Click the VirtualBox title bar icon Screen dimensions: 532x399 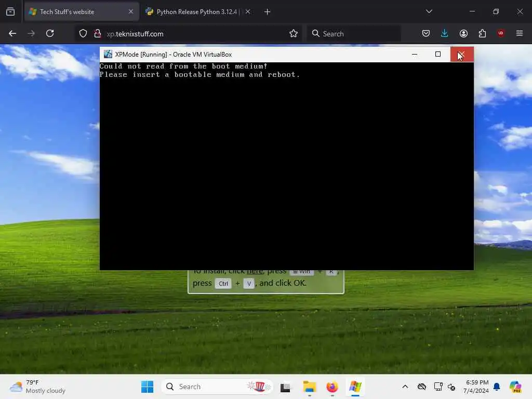108,54
